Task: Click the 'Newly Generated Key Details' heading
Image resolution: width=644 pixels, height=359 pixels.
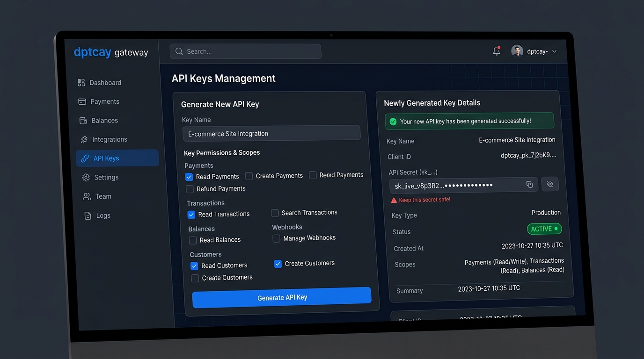Action: (432, 103)
